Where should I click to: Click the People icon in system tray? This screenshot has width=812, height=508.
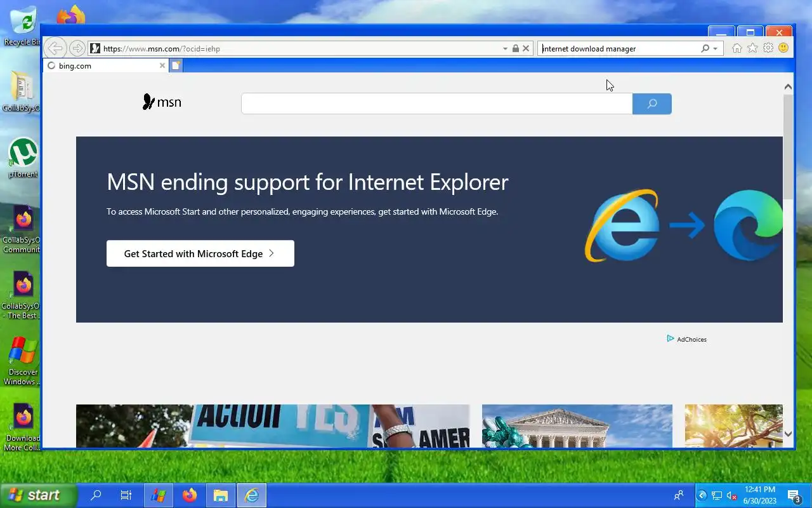pos(679,495)
